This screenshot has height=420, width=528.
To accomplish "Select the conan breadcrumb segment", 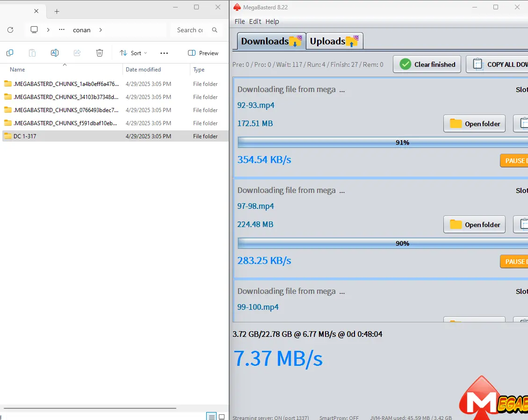I will (82, 30).
